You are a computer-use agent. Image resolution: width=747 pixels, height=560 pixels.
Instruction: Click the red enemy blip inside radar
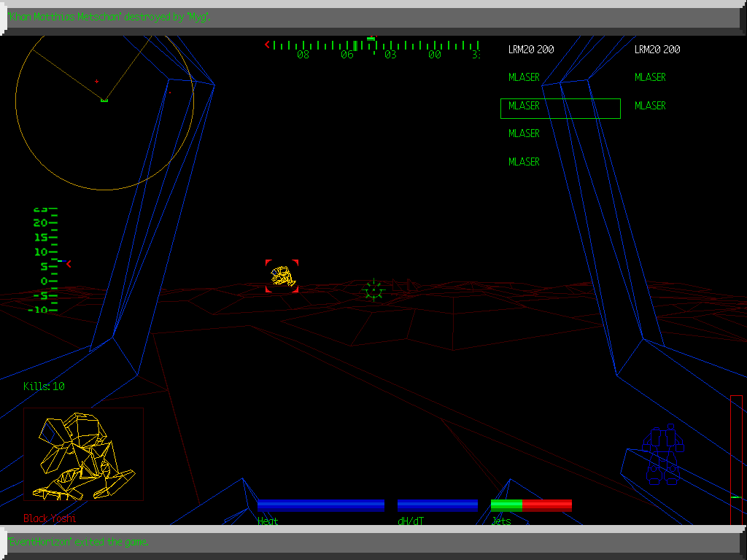[x=96, y=82]
